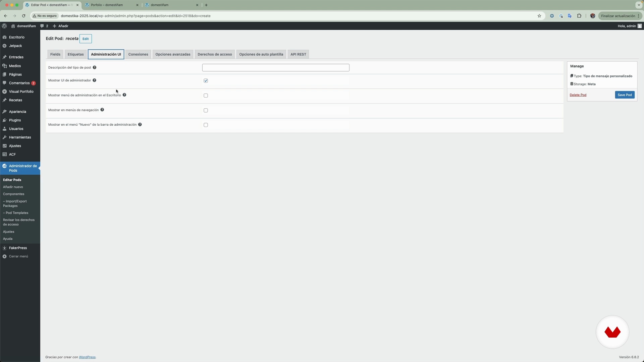This screenshot has width=644, height=362.
Task: Open the browser extensions puzzle icon
Action: [579, 16]
